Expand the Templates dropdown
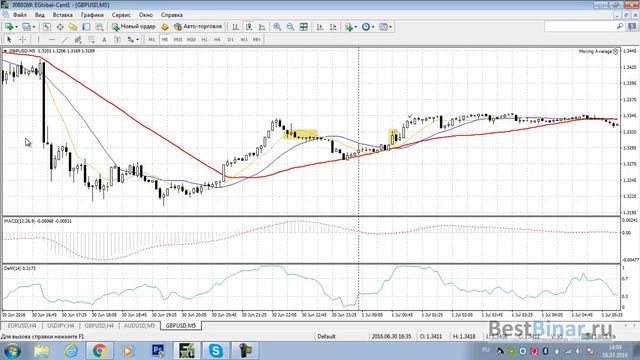 point(391,27)
